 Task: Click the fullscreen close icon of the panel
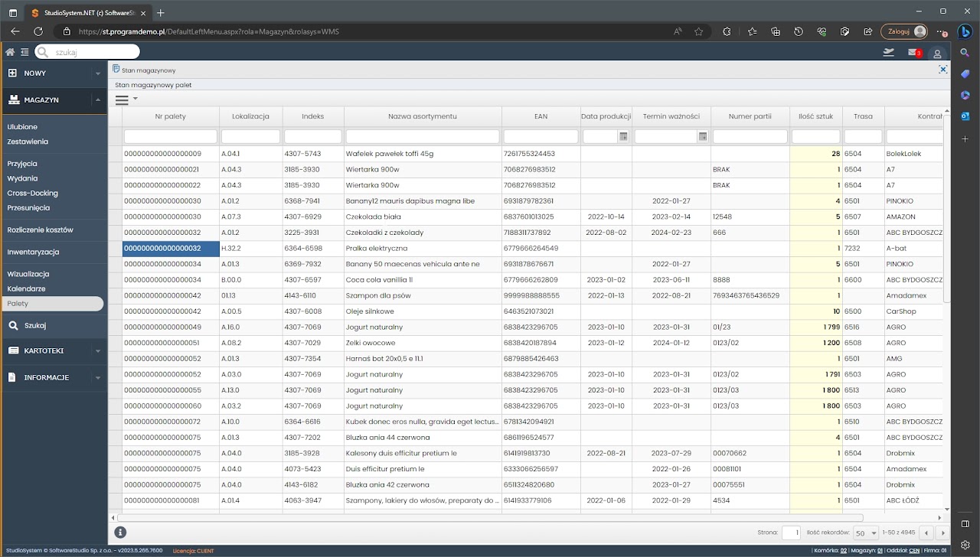[x=943, y=70]
